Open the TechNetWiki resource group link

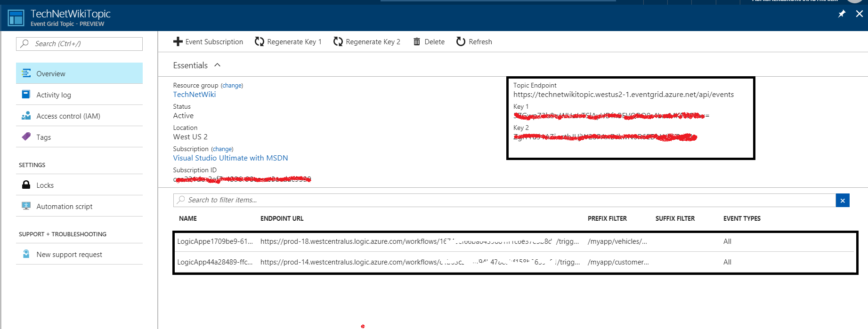195,94
